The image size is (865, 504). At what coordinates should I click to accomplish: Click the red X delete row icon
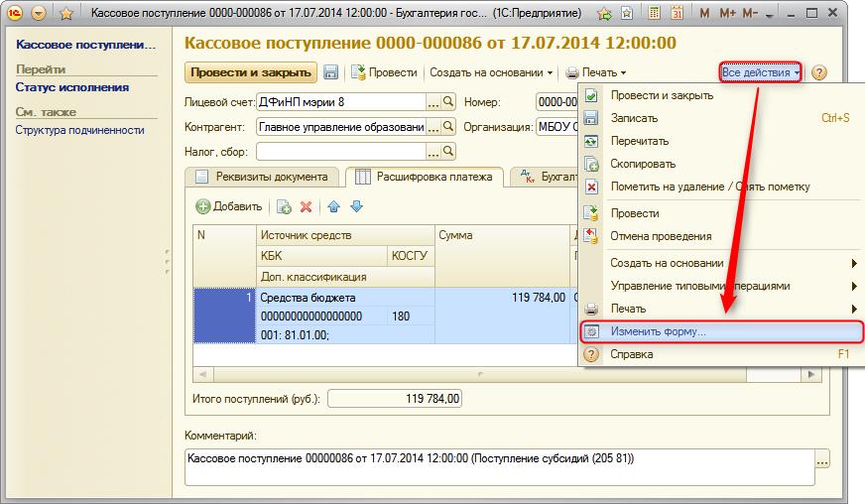(x=307, y=207)
